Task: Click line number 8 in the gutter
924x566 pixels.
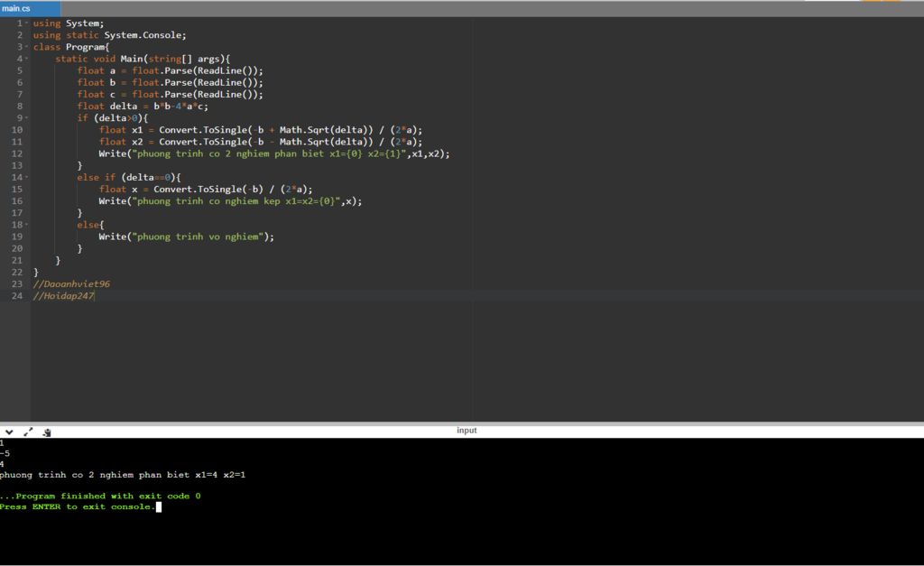Action: click(20, 107)
